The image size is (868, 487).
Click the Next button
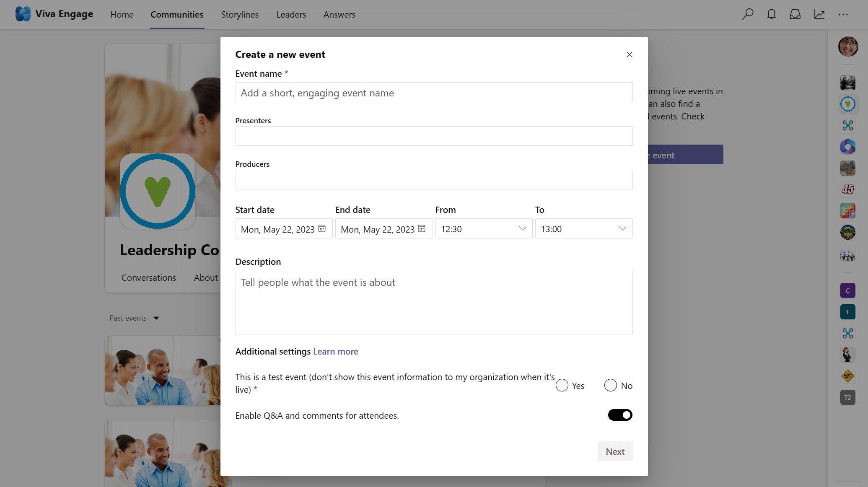click(615, 451)
